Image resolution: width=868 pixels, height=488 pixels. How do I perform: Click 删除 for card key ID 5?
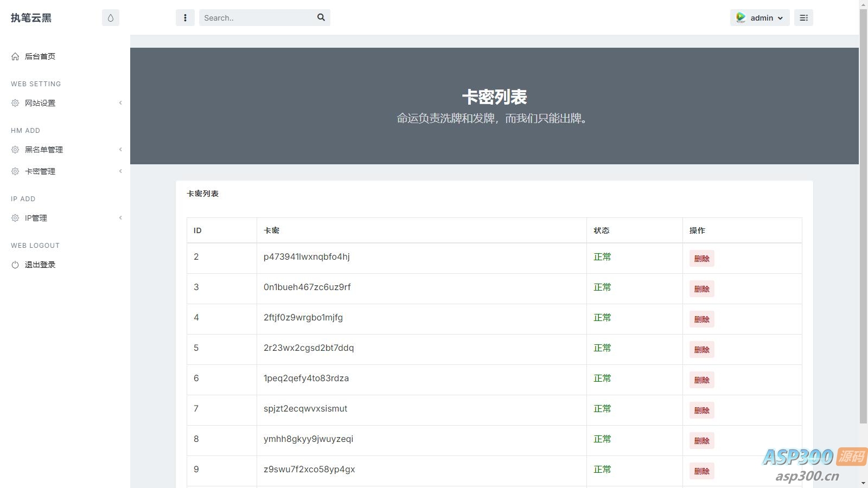pyautogui.click(x=701, y=350)
